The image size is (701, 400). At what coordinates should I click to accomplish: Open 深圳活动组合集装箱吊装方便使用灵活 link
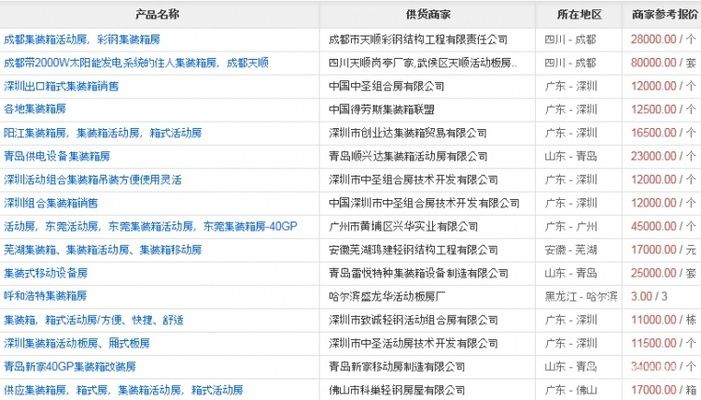pos(93,180)
